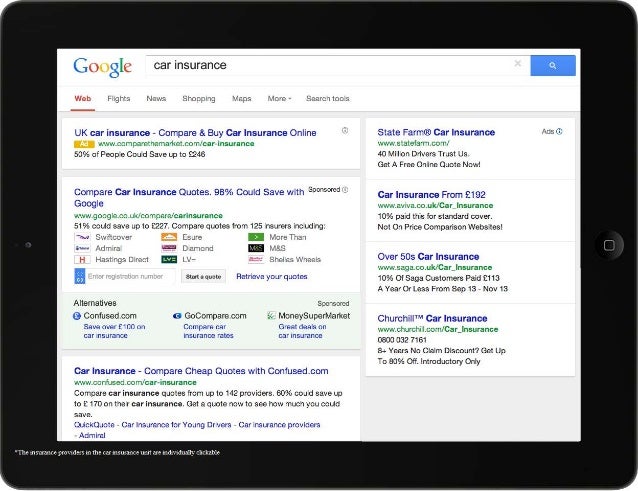This screenshot has height=491, width=638.
Task: Tap the iPad home button
Action: click(x=609, y=245)
